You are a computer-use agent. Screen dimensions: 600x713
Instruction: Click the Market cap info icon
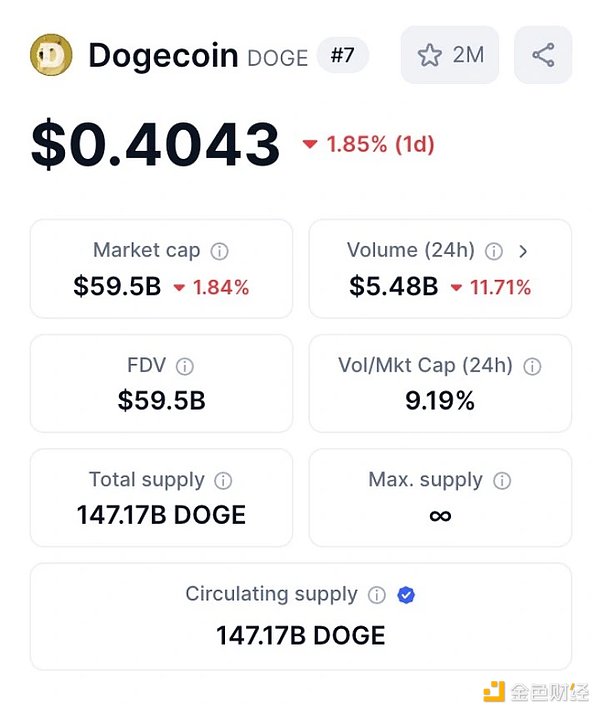coord(220,251)
